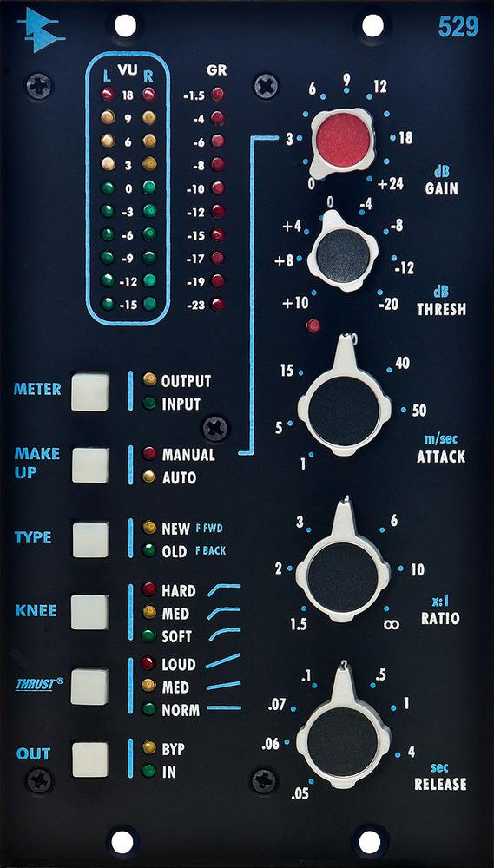Toggle the METER output/input button
The image size is (494, 868).
[89, 391]
